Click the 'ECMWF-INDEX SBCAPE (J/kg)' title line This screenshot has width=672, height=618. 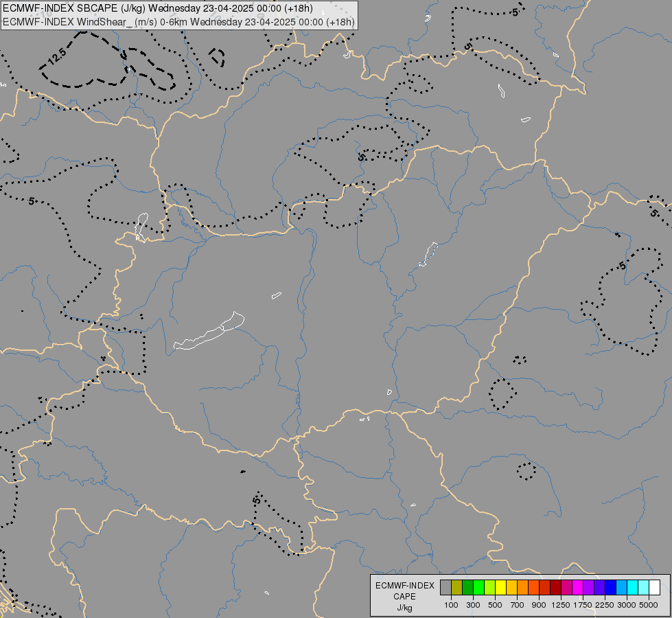tap(158, 8)
